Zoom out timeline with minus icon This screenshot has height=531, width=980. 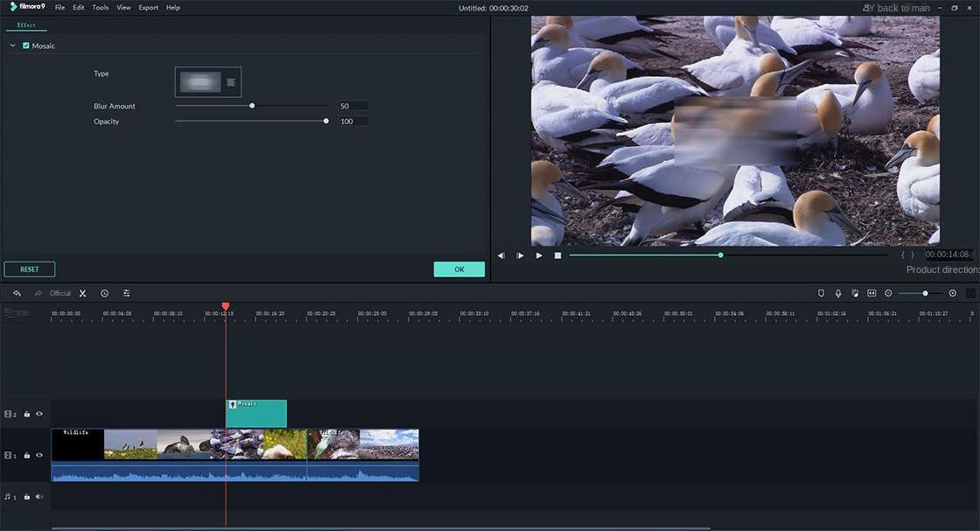[x=889, y=293]
